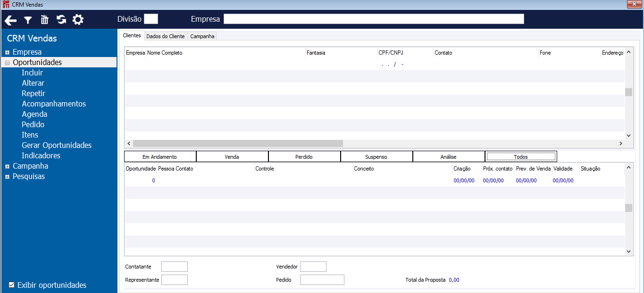Image resolution: width=644 pixels, height=293 pixels.
Task: Expand the Pesquisas tree node
Action: (8, 177)
